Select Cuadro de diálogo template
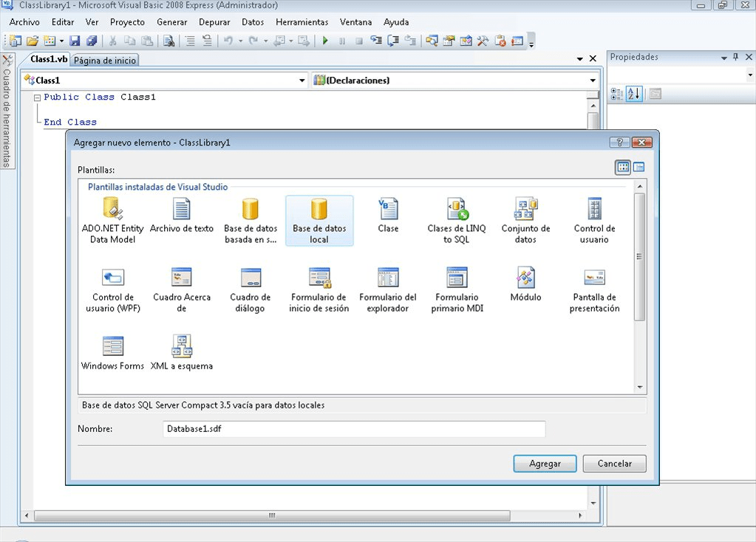The image size is (756, 542). [x=251, y=289]
